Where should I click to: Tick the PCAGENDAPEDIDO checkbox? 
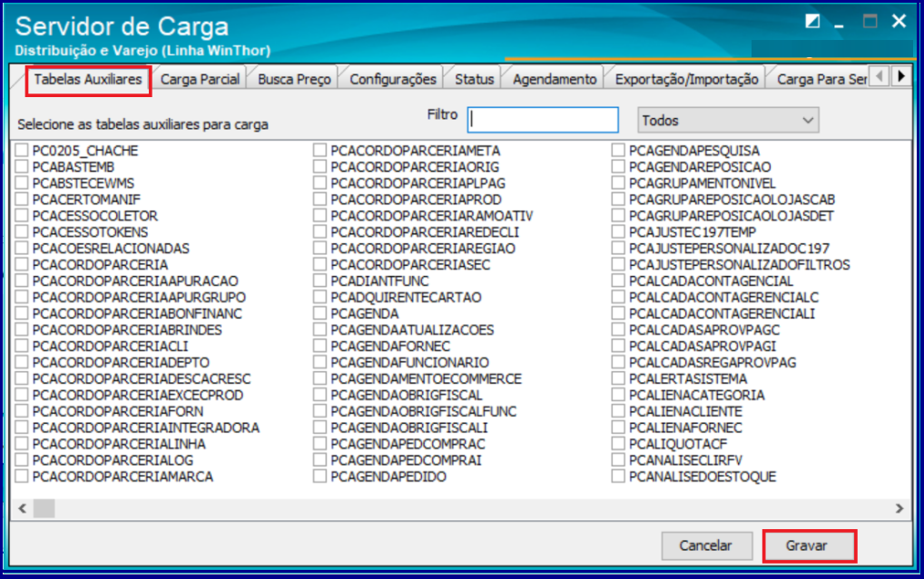coord(320,476)
